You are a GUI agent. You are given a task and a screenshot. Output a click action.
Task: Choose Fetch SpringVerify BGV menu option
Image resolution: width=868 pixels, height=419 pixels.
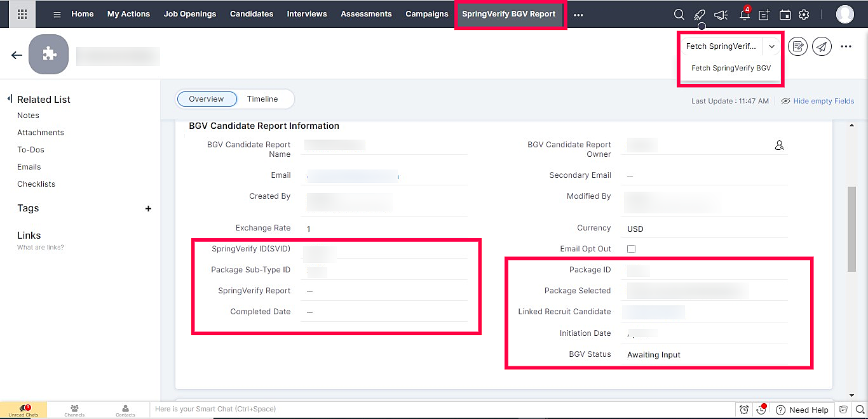(731, 68)
